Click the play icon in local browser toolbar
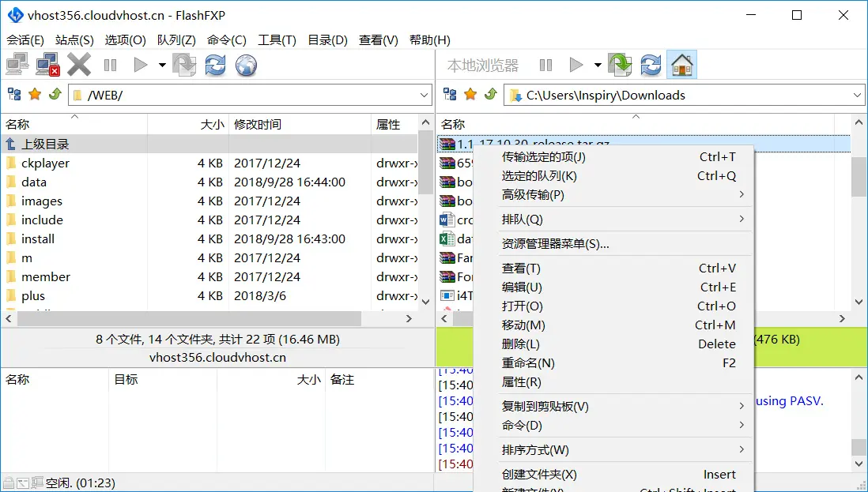Screen dimensions: 868x492 click(x=576, y=66)
